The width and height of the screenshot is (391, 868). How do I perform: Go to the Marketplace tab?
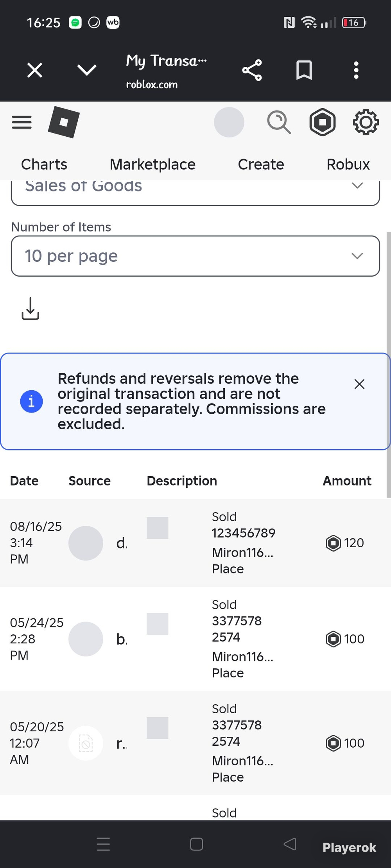(152, 164)
